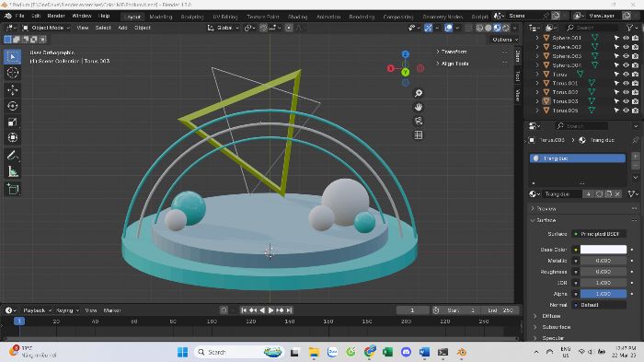Screen dimensions: 644x362
Task: Expand the Subsurface section
Action: click(x=535, y=327)
